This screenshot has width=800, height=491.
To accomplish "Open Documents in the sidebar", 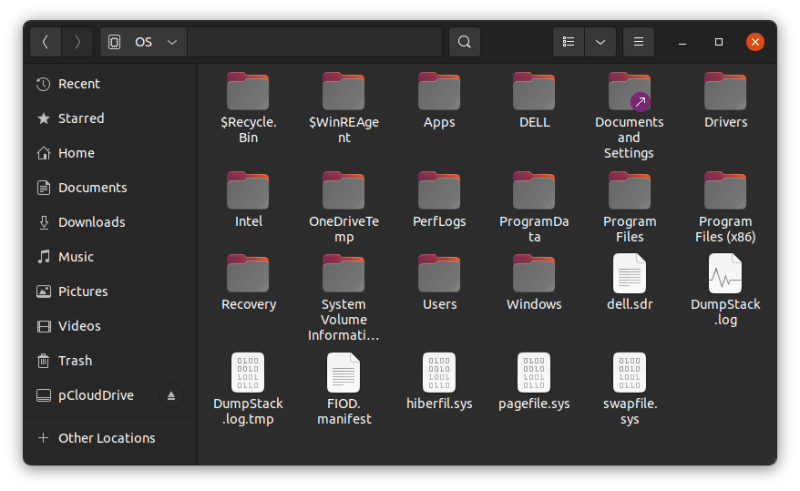I will point(110,188).
